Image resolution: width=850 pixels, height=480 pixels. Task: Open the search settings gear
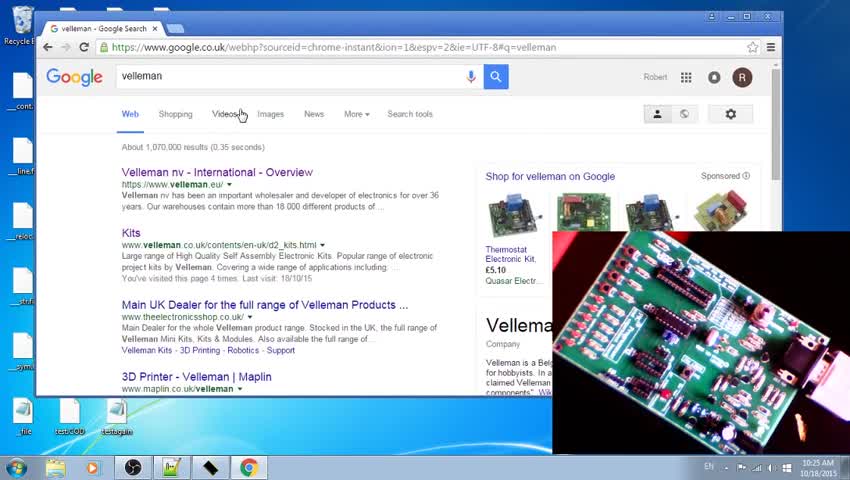[731, 114]
